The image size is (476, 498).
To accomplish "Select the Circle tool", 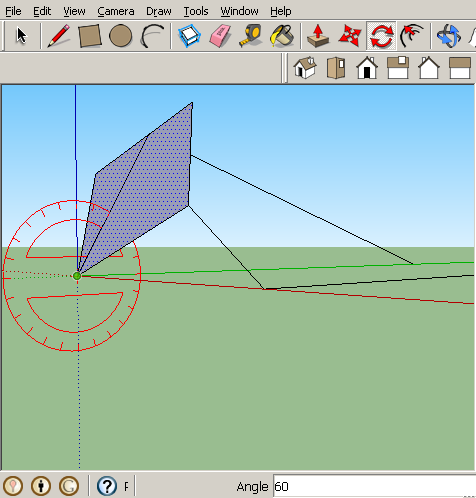I will (x=120, y=36).
